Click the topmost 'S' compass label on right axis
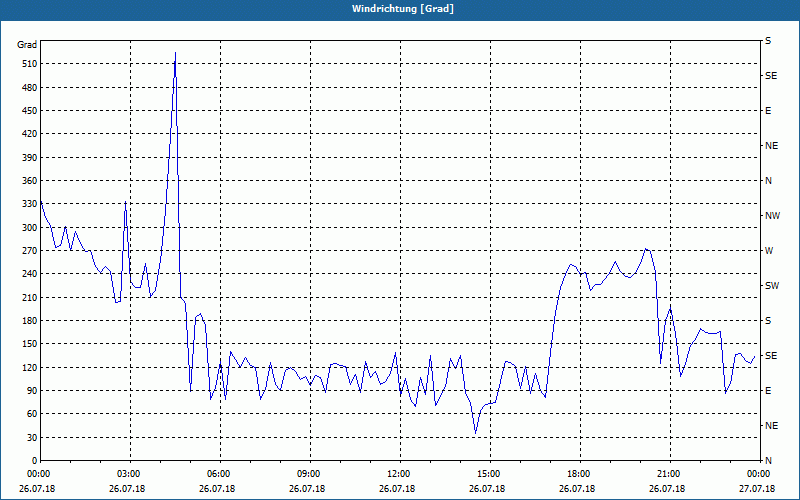800x500 pixels. click(x=768, y=41)
